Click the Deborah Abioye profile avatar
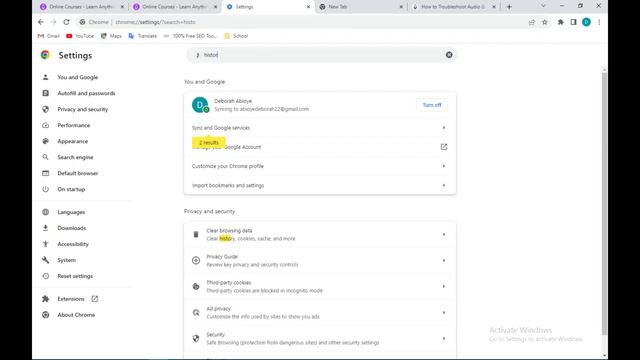 tap(200, 105)
